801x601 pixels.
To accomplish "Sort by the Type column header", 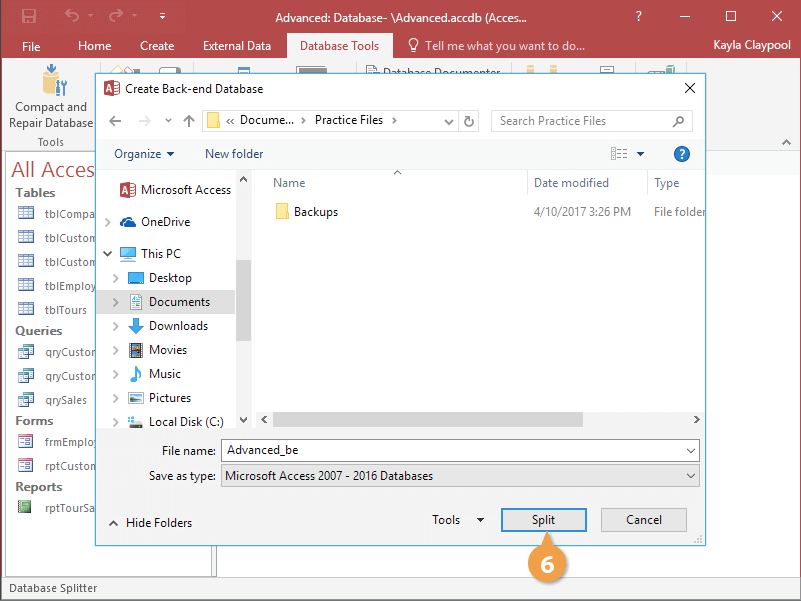I will tap(666, 183).
